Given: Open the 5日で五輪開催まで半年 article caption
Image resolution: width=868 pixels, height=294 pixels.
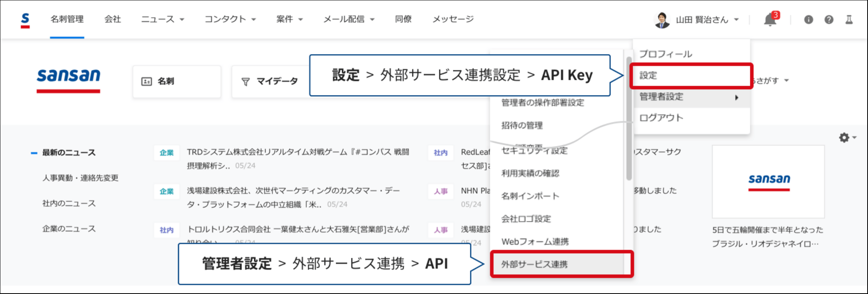Looking at the screenshot, I should click(768, 237).
